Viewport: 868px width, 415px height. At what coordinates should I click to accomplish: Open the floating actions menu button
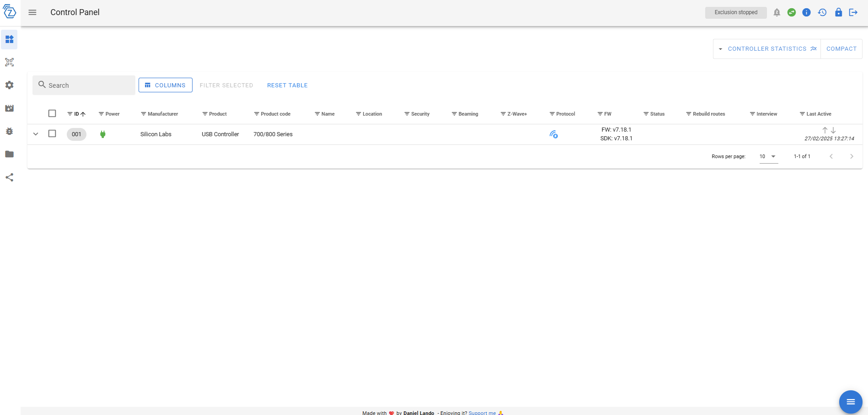tap(850, 402)
